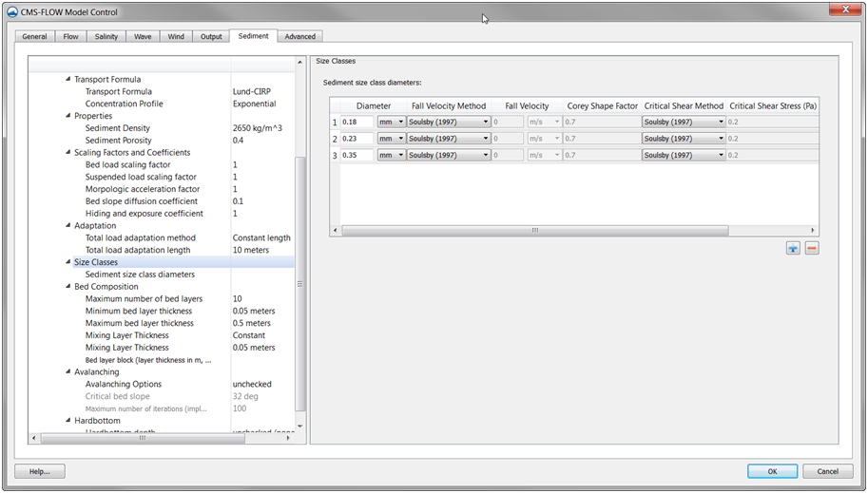Screen dimensions: 868x493
Task: Click right arrow of tree horizontal scrollbar
Action: pos(288,438)
